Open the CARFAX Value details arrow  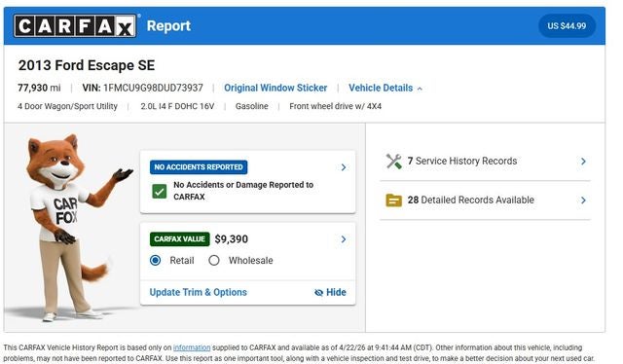[344, 239]
